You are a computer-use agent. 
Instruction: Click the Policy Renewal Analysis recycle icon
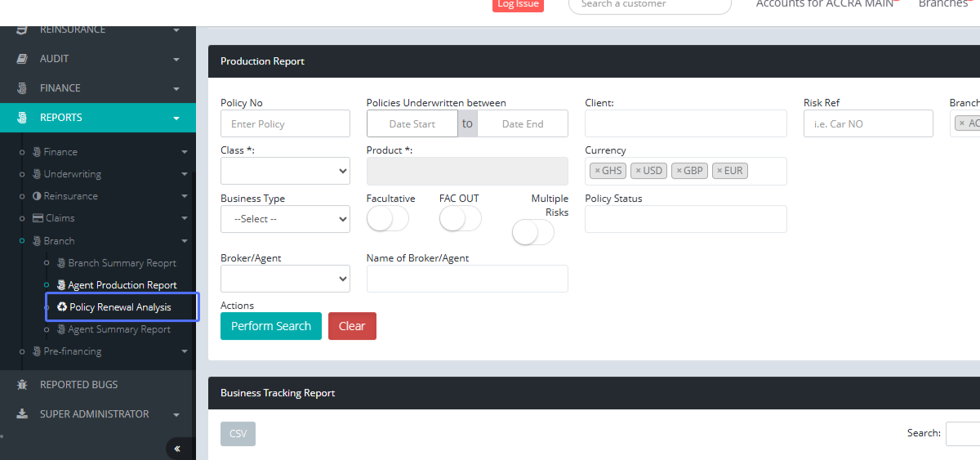62,307
